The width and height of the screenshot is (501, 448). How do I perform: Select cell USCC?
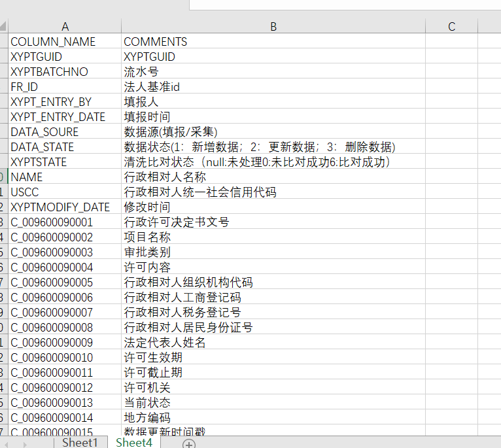point(65,192)
